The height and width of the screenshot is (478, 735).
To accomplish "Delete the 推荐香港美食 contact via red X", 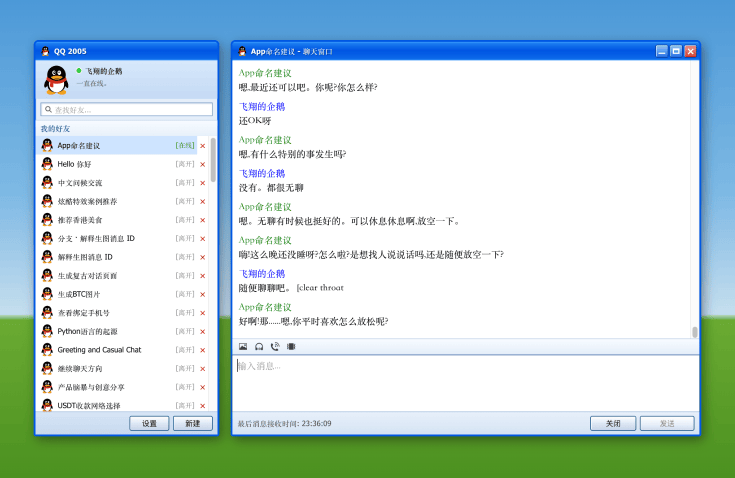I will (x=203, y=220).
